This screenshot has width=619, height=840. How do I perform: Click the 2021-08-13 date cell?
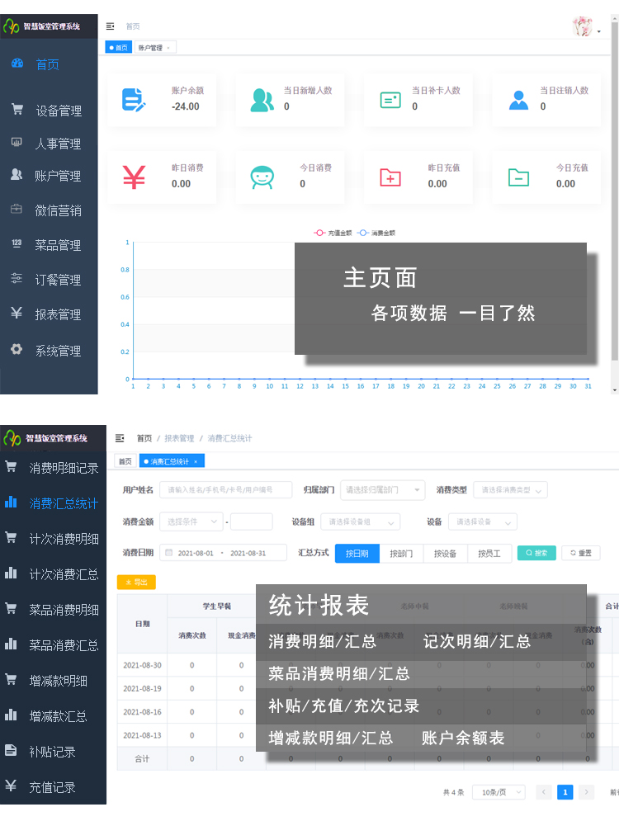(x=142, y=735)
